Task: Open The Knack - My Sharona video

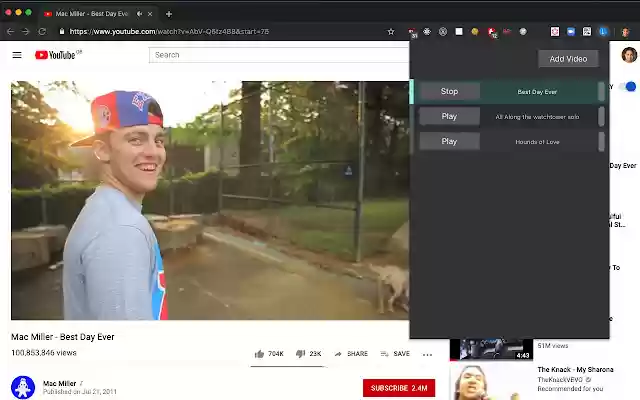Action: coord(575,369)
